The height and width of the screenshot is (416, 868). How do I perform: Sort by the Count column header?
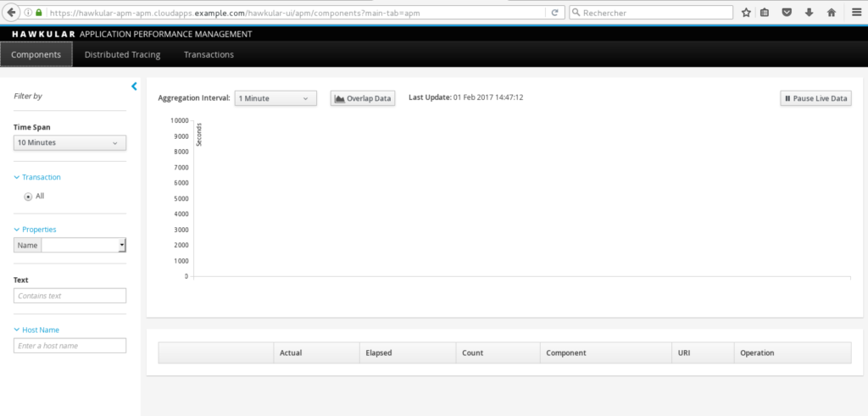[498, 353]
